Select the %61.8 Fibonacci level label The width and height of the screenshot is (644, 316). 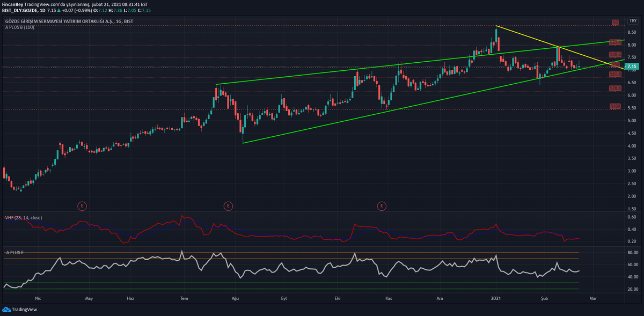tap(615, 75)
